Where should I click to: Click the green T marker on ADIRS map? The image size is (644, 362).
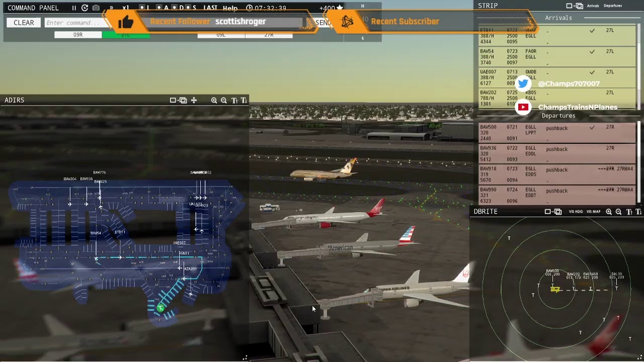160,308
